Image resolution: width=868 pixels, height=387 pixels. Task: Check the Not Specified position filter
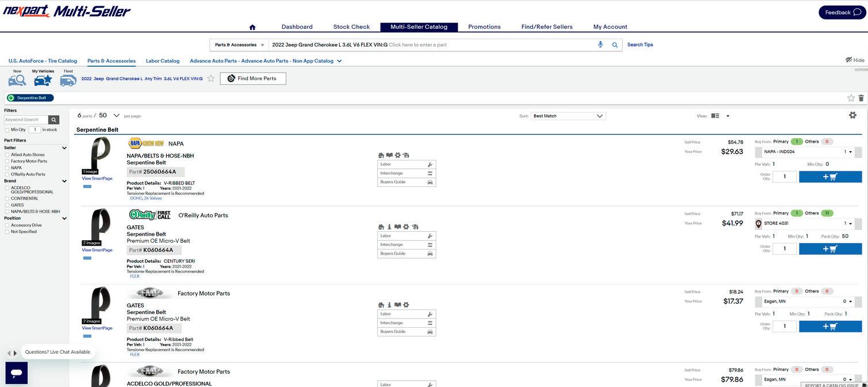pos(7,232)
